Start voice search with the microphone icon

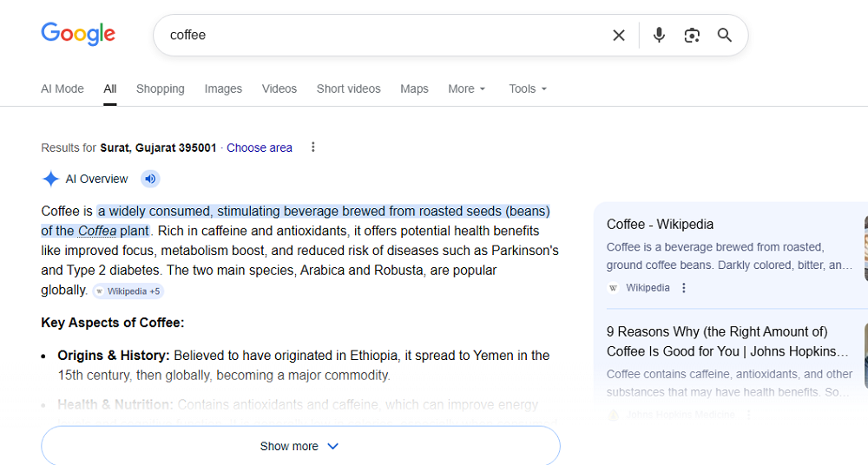pos(659,35)
